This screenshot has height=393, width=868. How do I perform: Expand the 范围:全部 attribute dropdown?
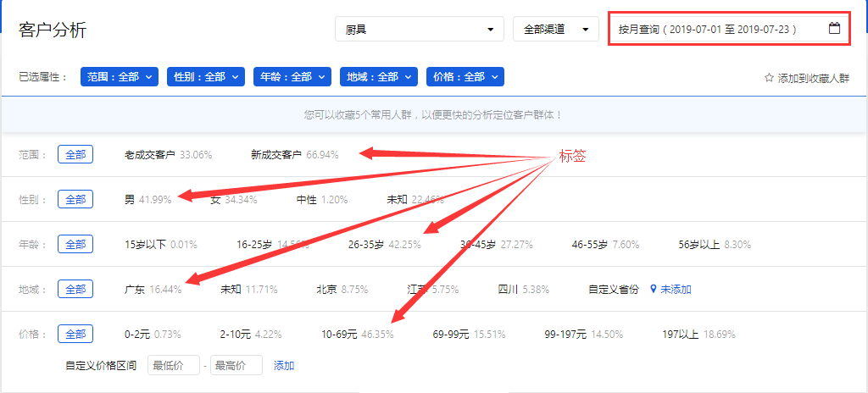(120, 77)
